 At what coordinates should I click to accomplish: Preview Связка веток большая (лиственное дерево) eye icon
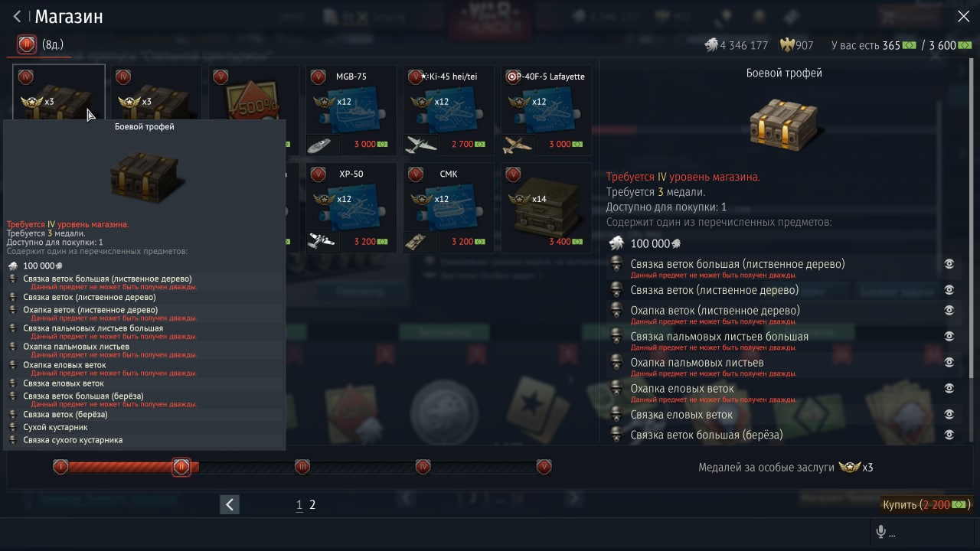[x=949, y=264]
